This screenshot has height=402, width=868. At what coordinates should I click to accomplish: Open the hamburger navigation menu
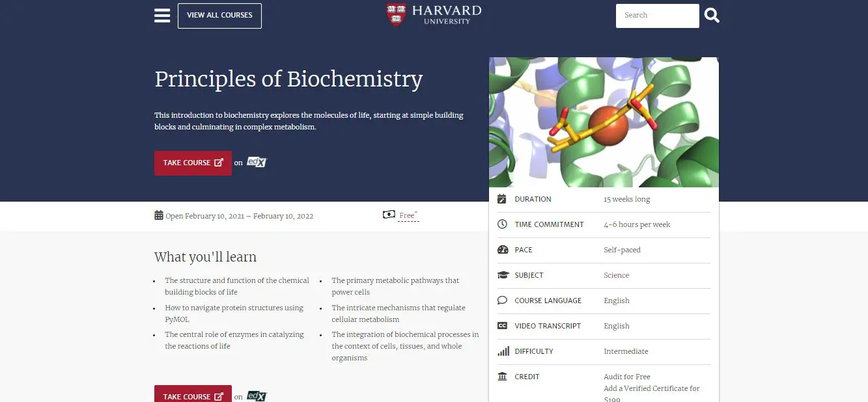point(161,15)
